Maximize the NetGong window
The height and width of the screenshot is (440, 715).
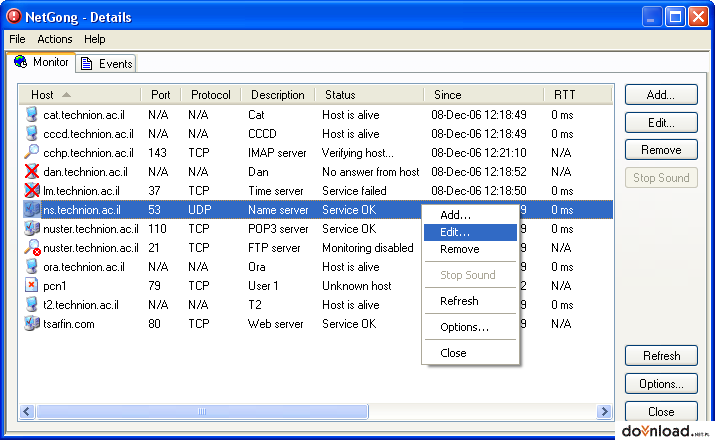(675, 17)
